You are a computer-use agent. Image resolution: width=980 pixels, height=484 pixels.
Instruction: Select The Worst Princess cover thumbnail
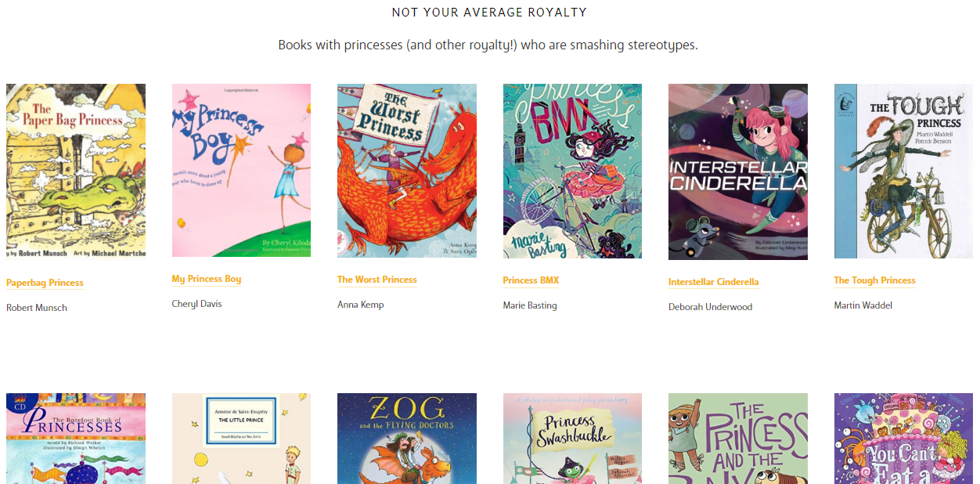[406, 171]
